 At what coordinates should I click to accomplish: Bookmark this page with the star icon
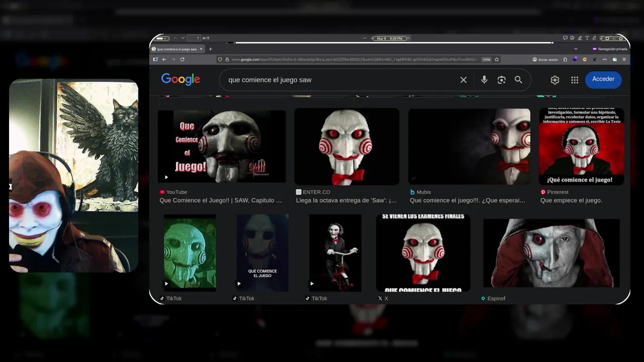click(x=497, y=59)
